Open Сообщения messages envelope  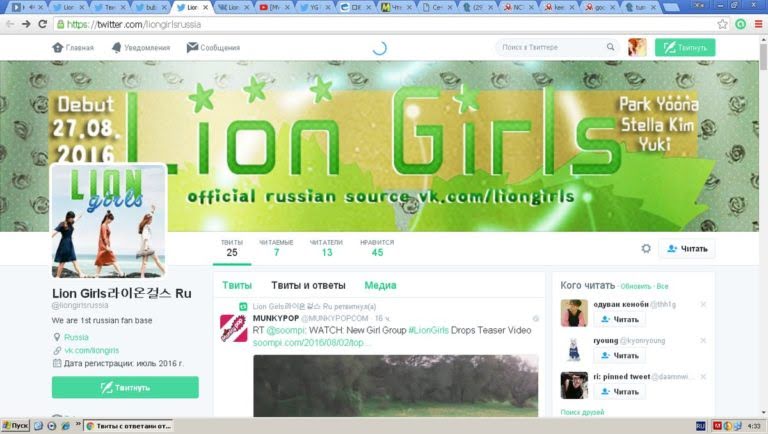(213, 48)
